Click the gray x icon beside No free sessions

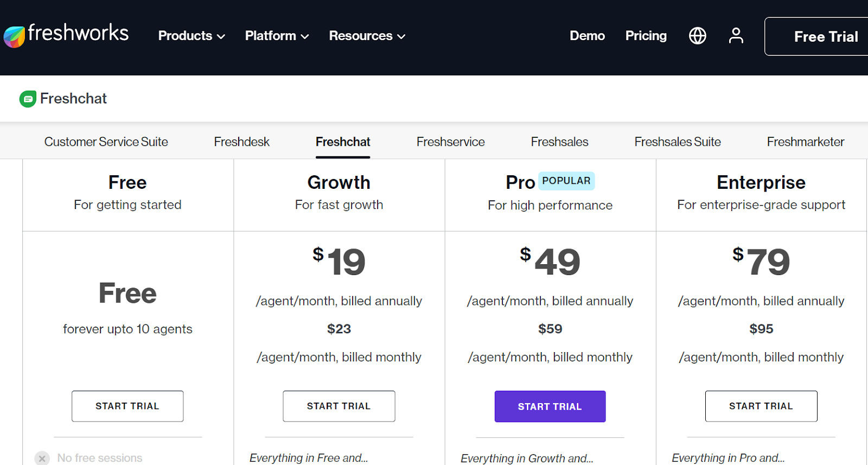click(x=42, y=457)
